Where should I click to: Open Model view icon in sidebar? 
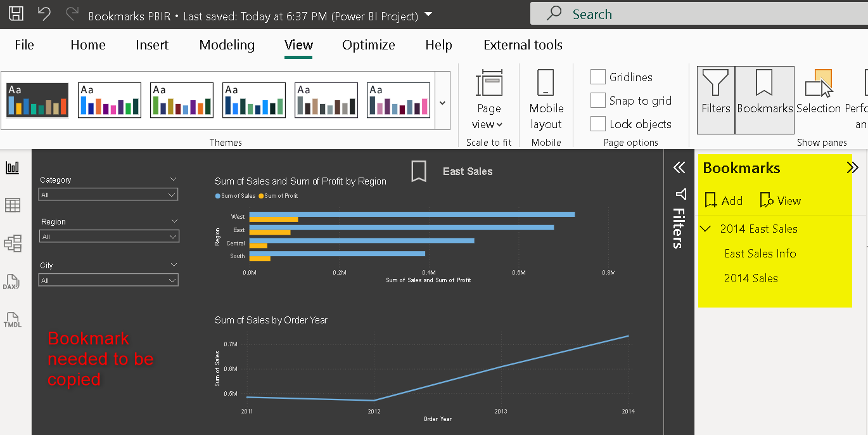click(13, 243)
